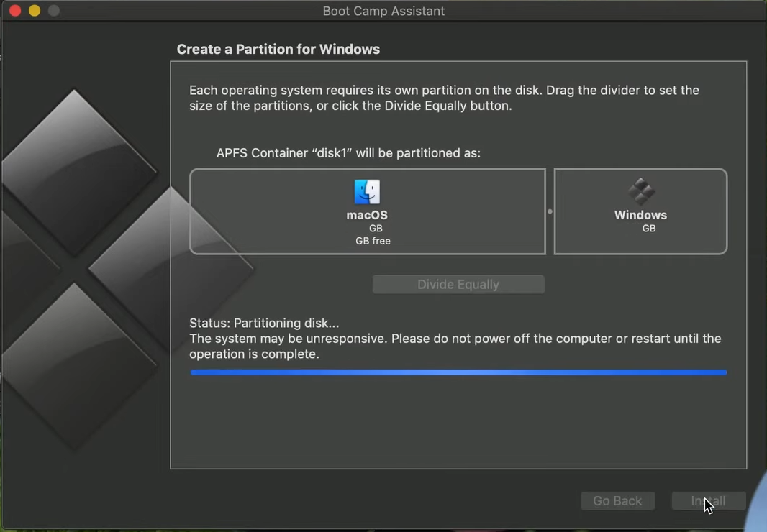The image size is (767, 532).
Task: Click the macOS Finder partition icon
Action: pyautogui.click(x=367, y=192)
